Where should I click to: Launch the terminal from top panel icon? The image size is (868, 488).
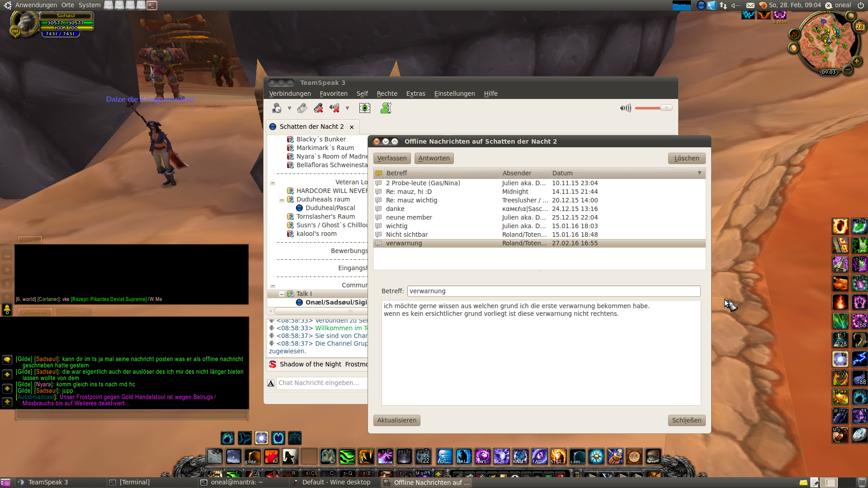(x=152, y=5)
